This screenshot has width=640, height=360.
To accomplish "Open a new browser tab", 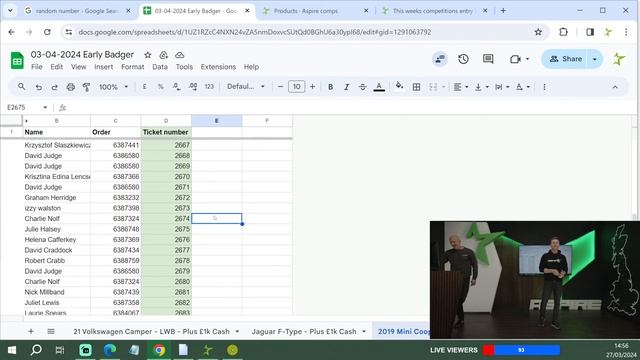I will 503,11.
